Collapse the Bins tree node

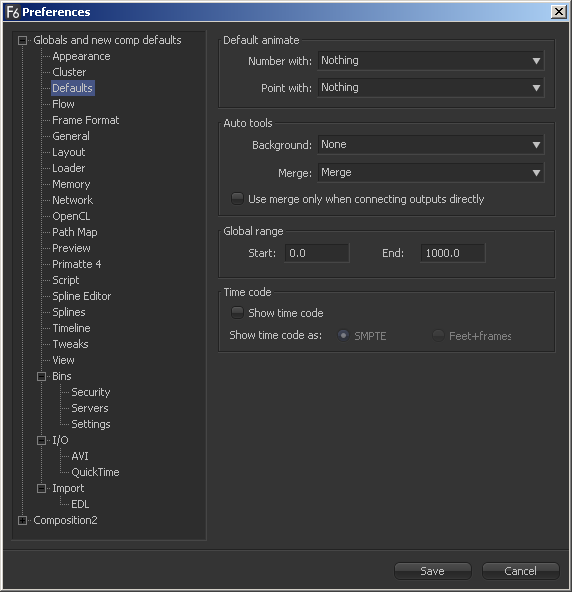(x=42, y=376)
